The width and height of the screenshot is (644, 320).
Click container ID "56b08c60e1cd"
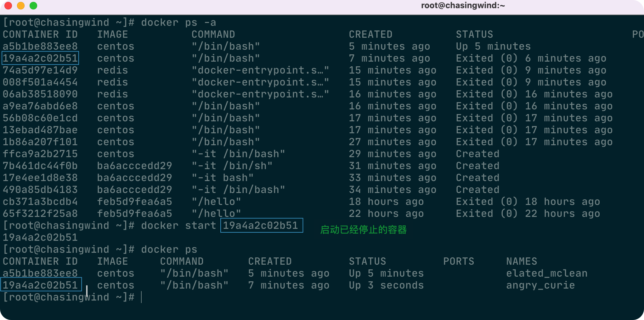coord(40,118)
